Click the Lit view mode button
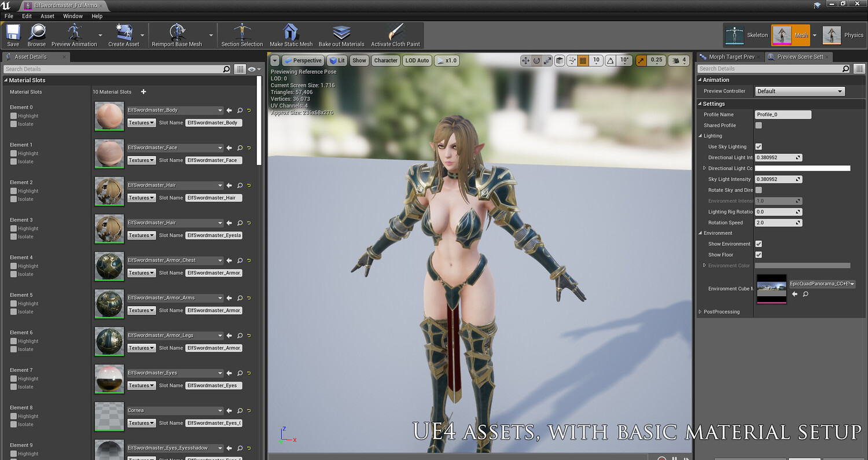868x460 pixels. click(x=337, y=60)
